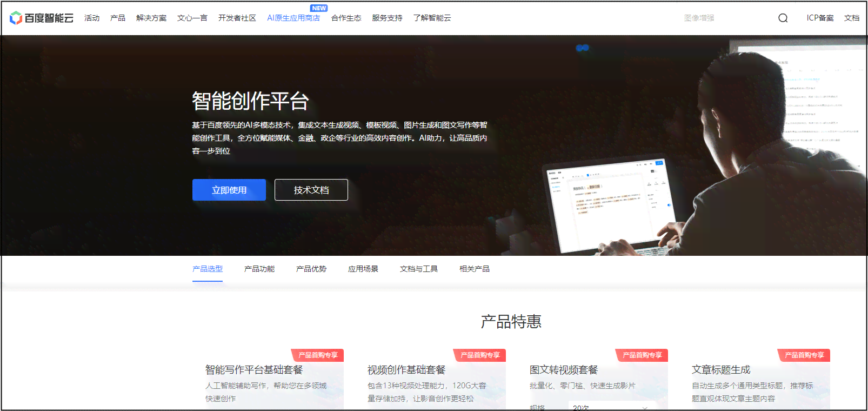868x411 pixels.
Task: Click the 立即使用 button
Action: pos(229,190)
